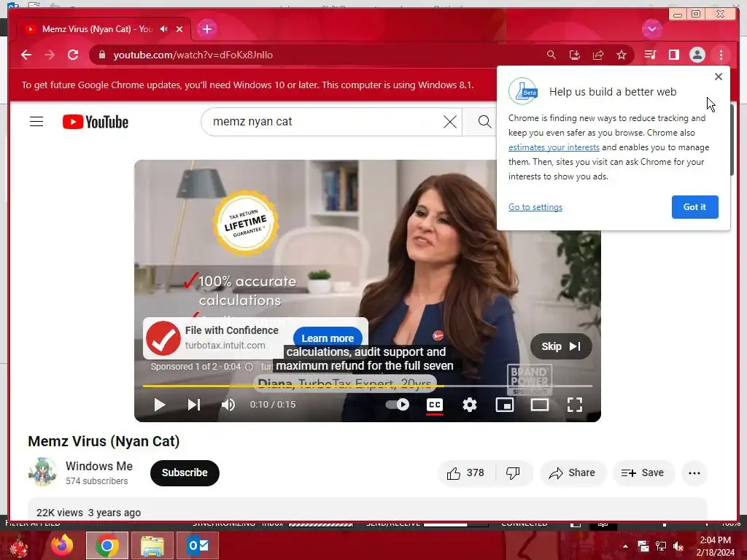Open File Explorer from taskbar
This screenshot has height=560, width=747.
[152, 545]
